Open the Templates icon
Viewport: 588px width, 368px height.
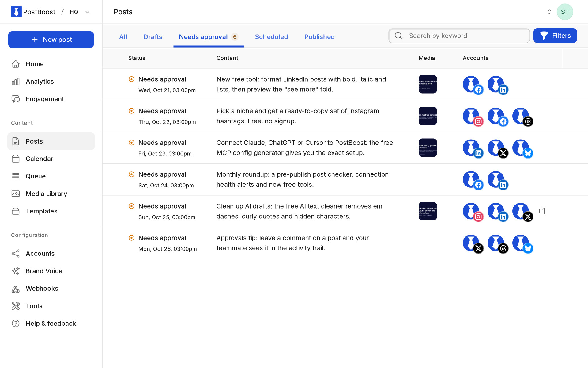pyautogui.click(x=16, y=211)
